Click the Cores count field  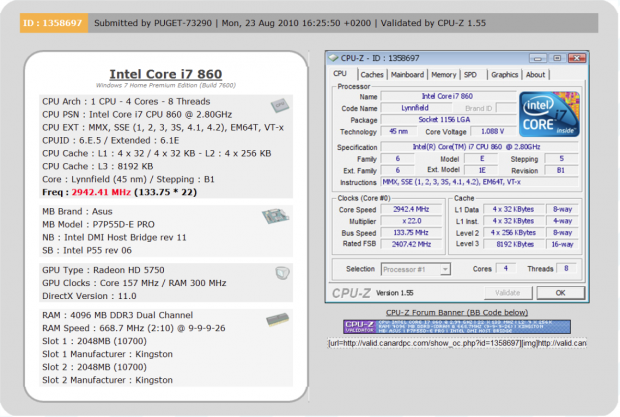point(506,269)
